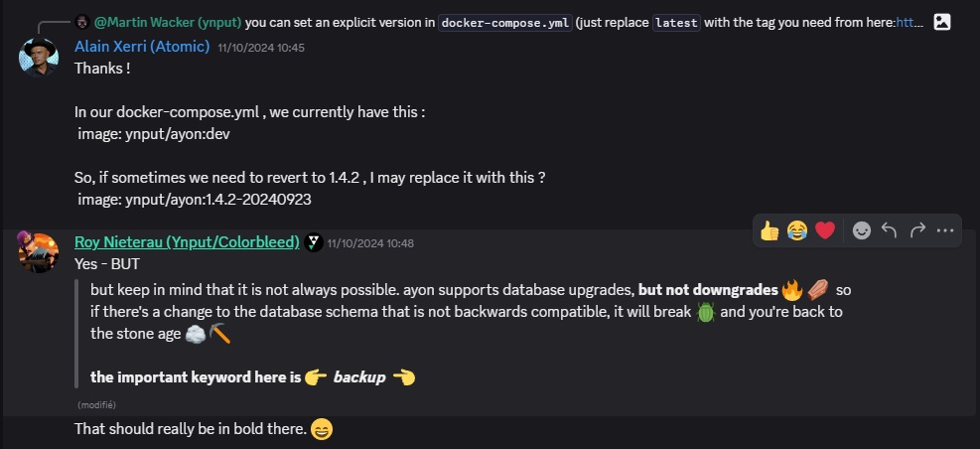The image size is (980, 449).
Task: Click the image attachment icon in reply preview
Action: tap(942, 22)
